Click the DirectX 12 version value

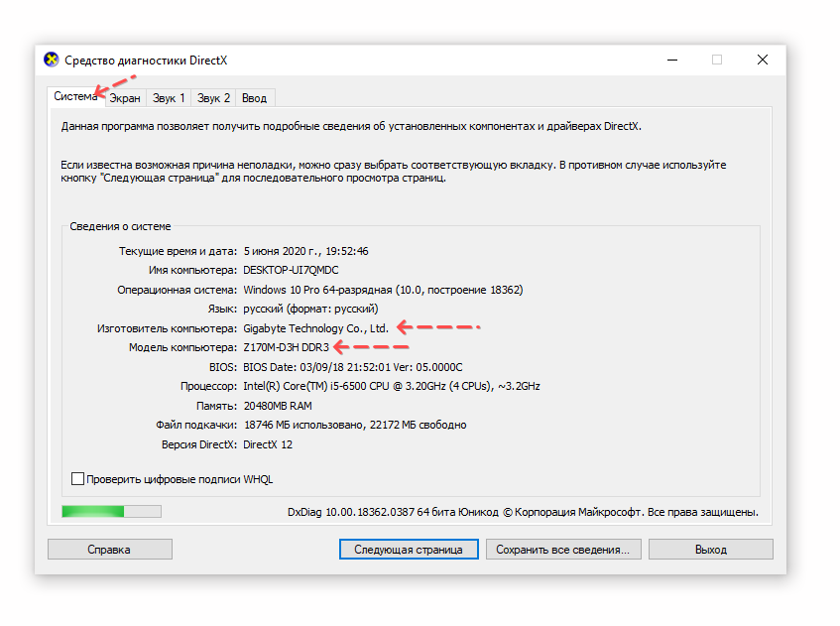tap(268, 444)
